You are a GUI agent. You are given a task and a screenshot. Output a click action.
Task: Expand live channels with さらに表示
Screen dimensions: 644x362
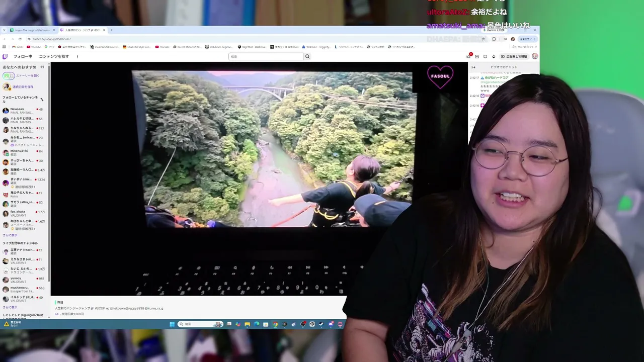pyautogui.click(x=10, y=307)
